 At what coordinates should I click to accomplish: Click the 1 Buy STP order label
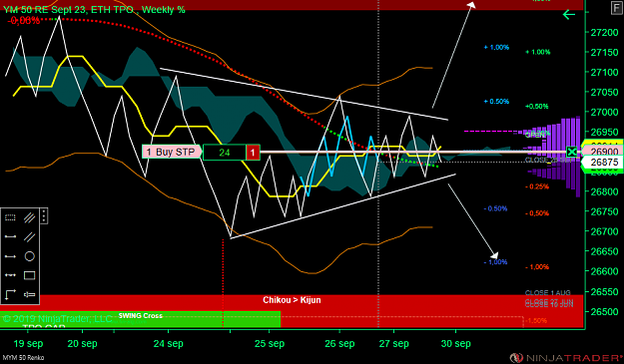pos(172,152)
